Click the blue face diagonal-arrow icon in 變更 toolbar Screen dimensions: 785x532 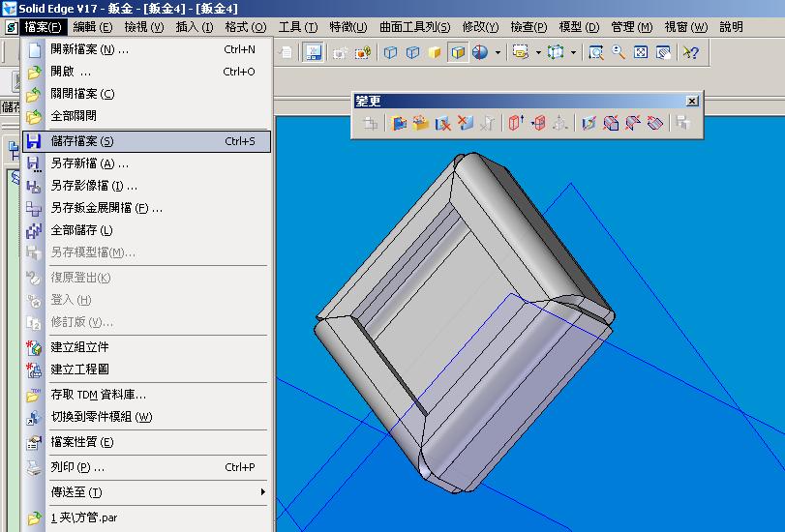pyautogui.click(x=589, y=123)
